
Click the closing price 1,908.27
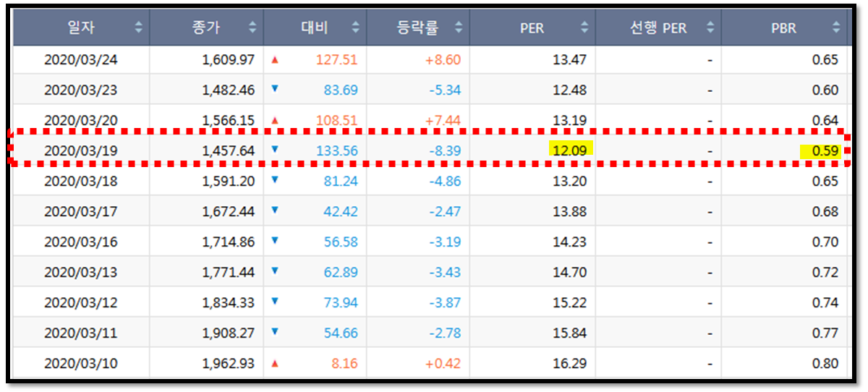(x=229, y=333)
